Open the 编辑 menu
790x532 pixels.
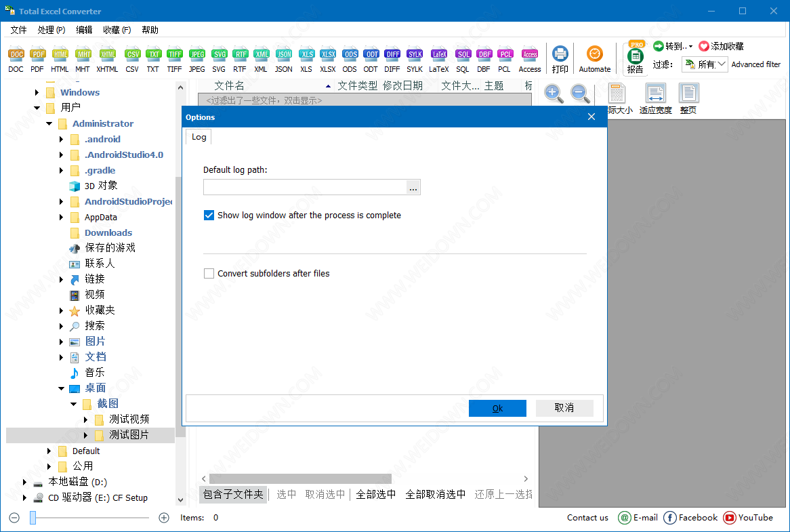(x=84, y=30)
